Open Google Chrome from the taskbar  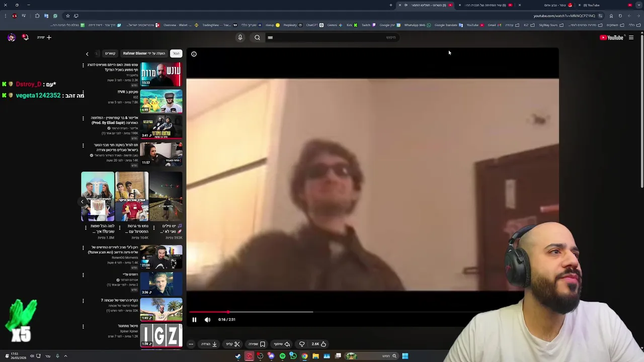point(304,356)
